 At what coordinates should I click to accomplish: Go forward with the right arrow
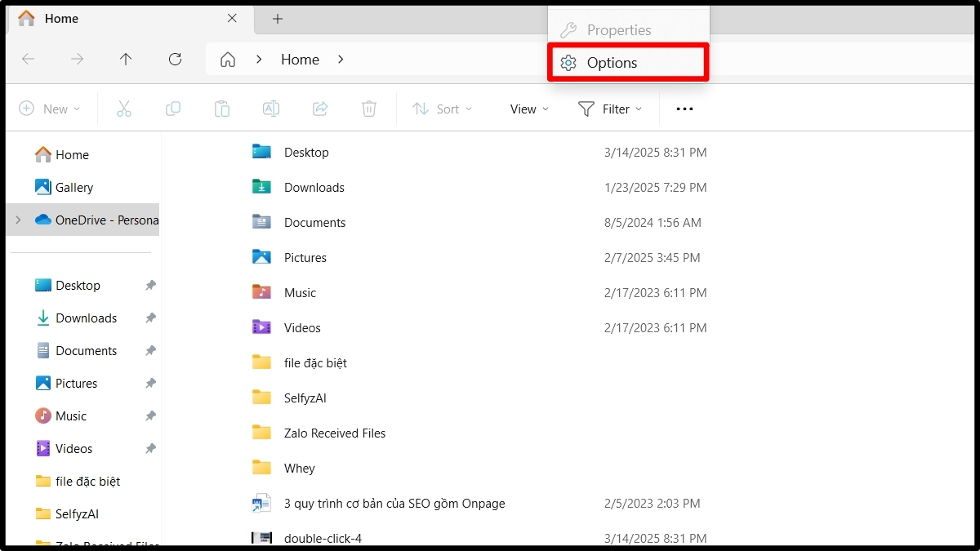(77, 59)
